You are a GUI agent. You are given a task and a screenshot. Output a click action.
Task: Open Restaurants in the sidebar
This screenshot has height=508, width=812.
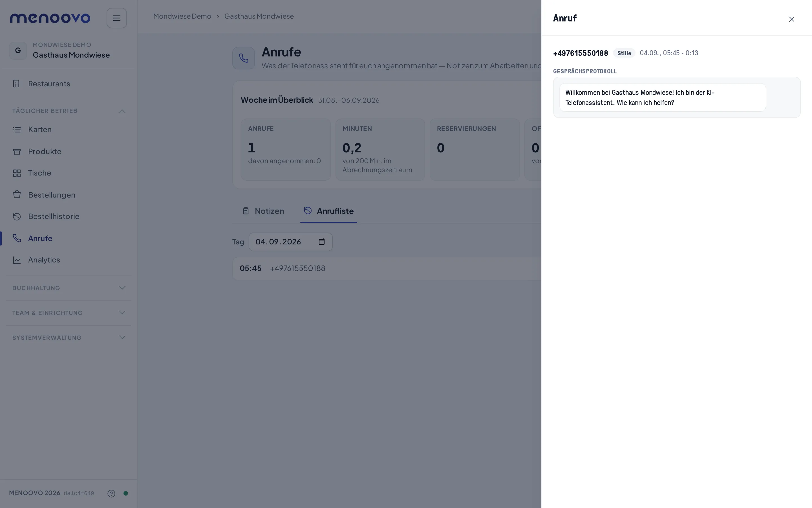[x=69, y=84]
